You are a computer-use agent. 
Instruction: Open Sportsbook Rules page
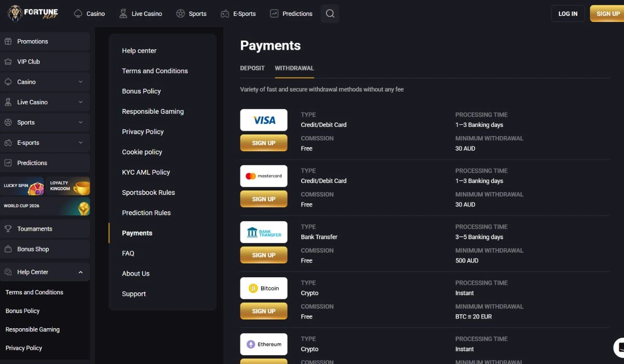click(x=149, y=192)
